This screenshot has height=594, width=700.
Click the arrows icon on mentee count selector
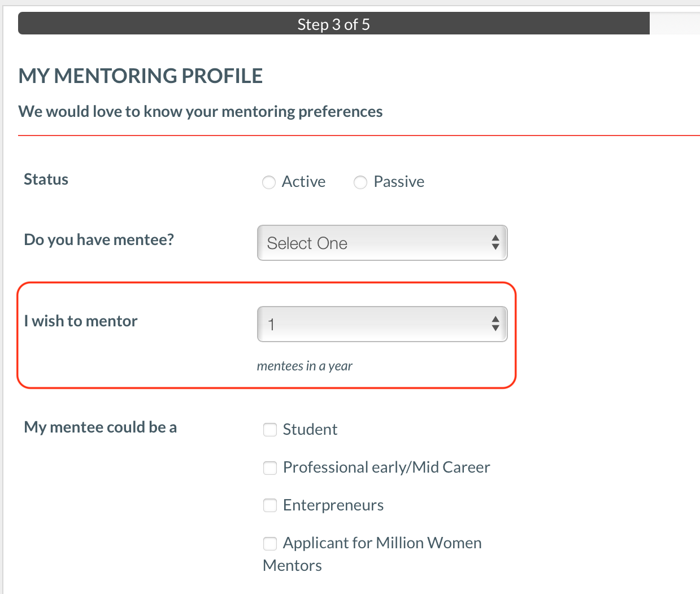(495, 324)
